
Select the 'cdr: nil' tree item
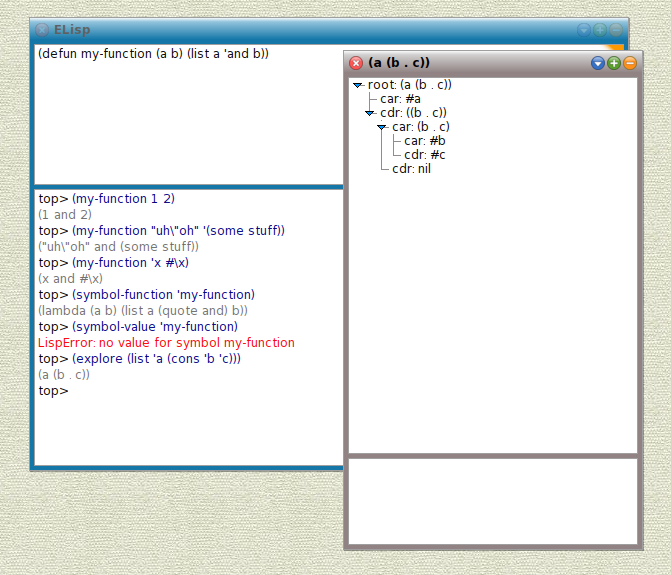[411, 169]
